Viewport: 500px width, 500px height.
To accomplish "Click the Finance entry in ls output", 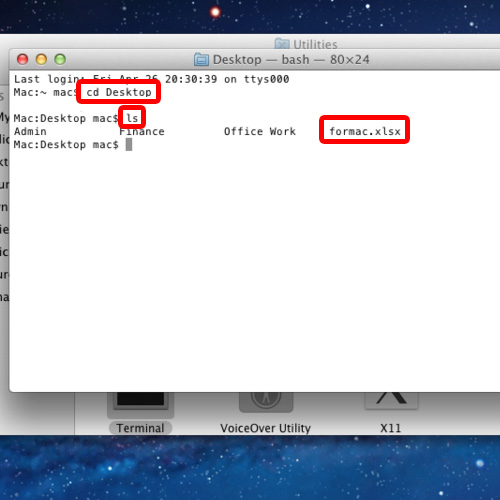I will pyautogui.click(x=142, y=131).
